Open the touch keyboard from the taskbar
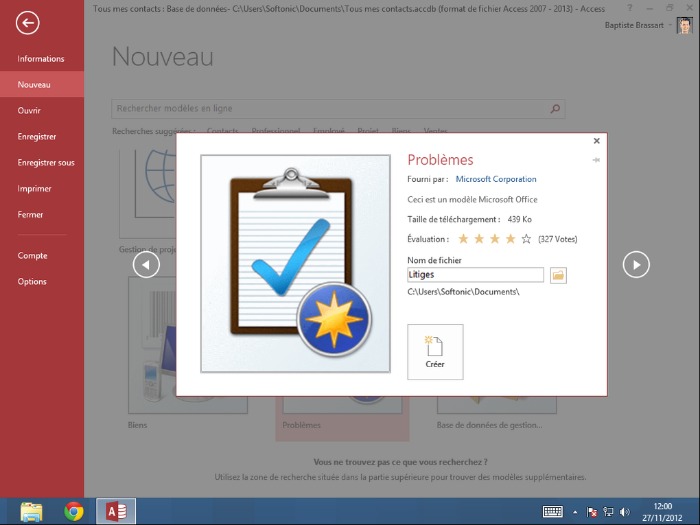The image size is (700, 525). tap(552, 512)
